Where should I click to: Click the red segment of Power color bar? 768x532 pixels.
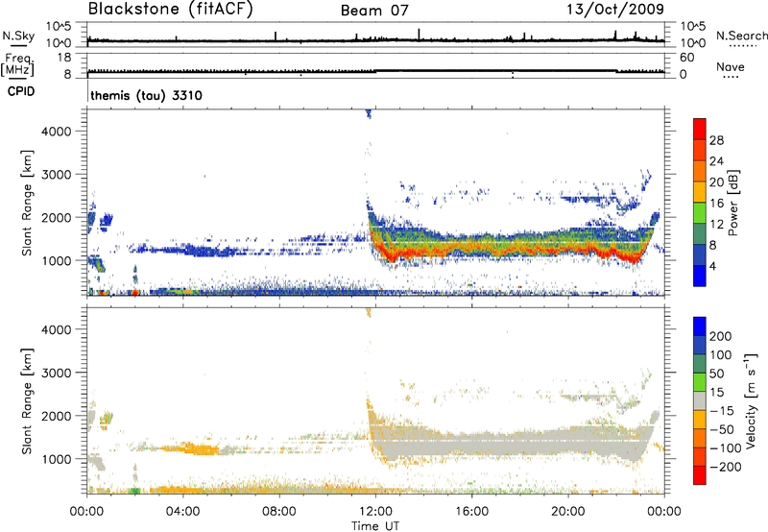(x=700, y=129)
